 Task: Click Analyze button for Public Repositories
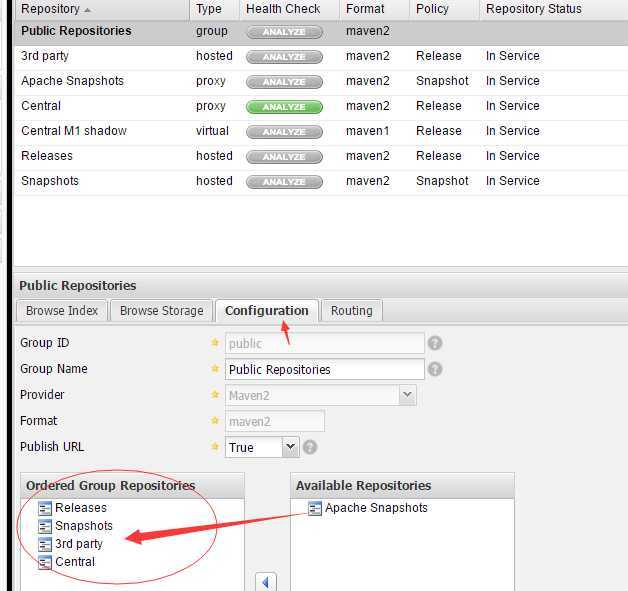pyautogui.click(x=284, y=32)
